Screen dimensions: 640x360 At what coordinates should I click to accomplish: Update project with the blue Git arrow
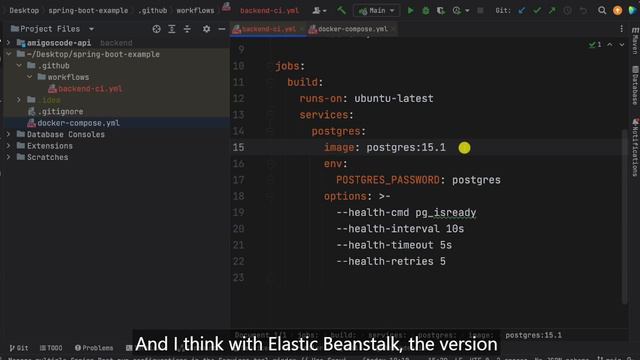(x=522, y=11)
